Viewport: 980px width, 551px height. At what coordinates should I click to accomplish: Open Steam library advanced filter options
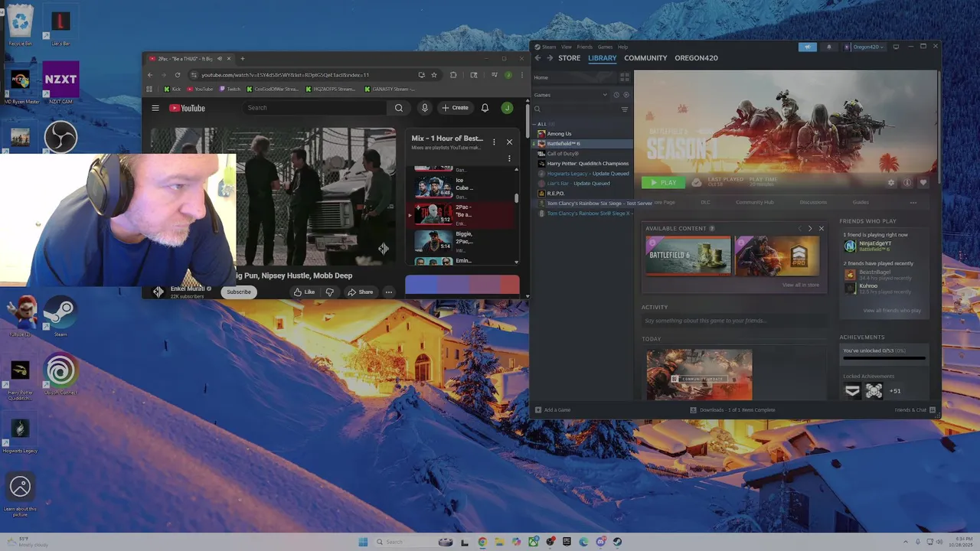[x=625, y=109]
